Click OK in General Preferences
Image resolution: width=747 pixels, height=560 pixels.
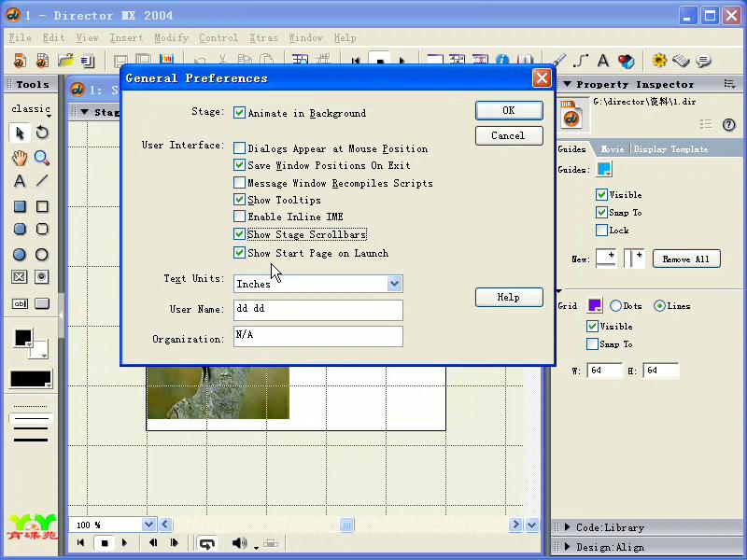point(509,110)
